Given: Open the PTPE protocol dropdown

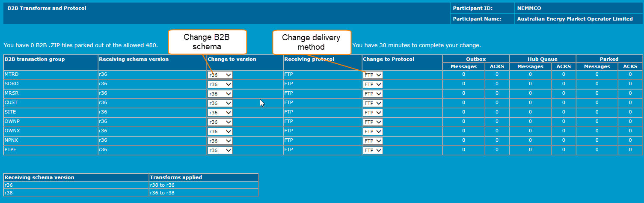Looking at the screenshot, I should [x=373, y=150].
